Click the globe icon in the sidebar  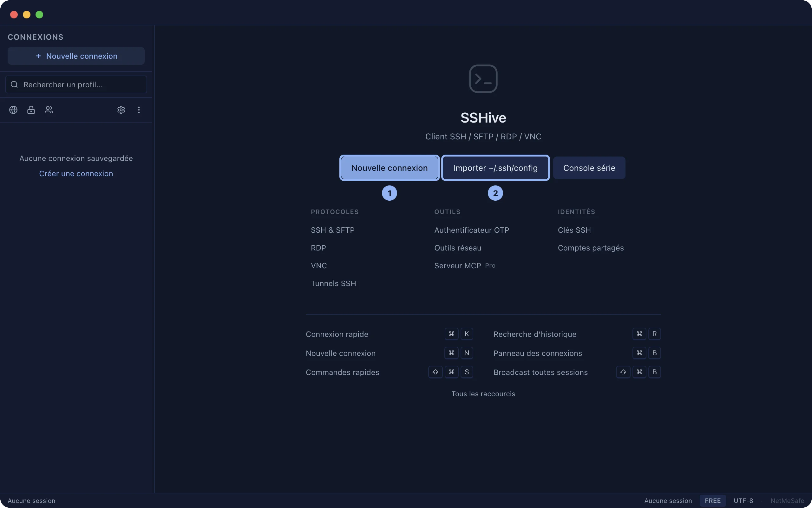tap(13, 110)
